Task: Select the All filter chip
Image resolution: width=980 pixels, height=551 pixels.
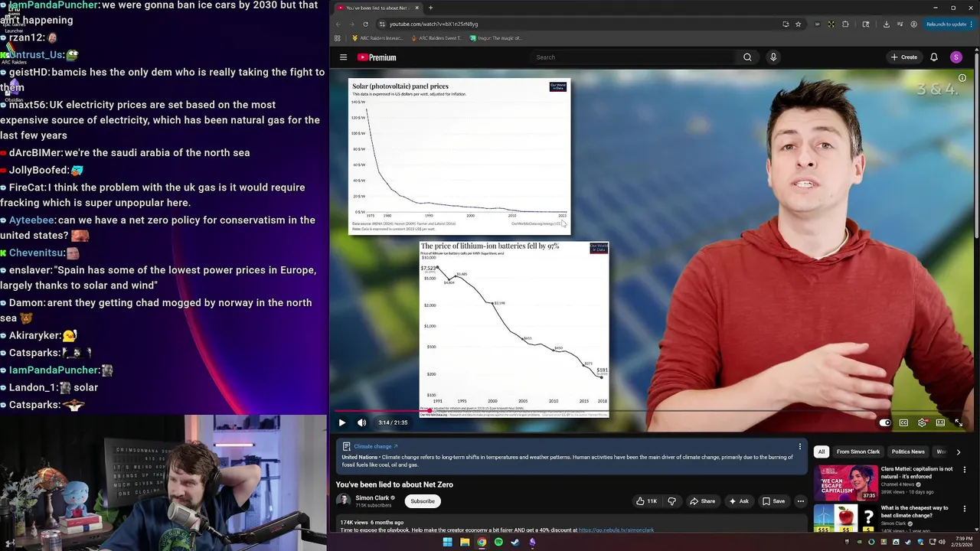Action: [822, 452]
